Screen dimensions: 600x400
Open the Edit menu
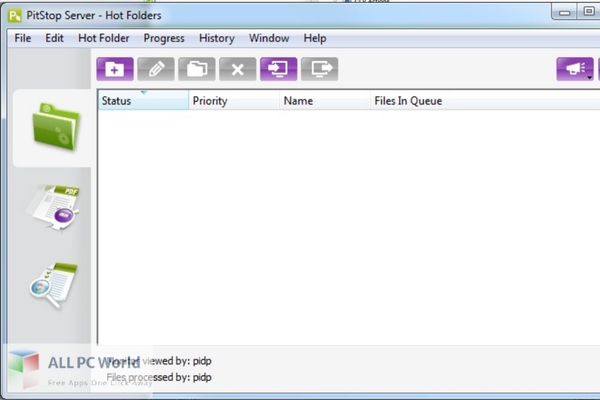pos(54,38)
